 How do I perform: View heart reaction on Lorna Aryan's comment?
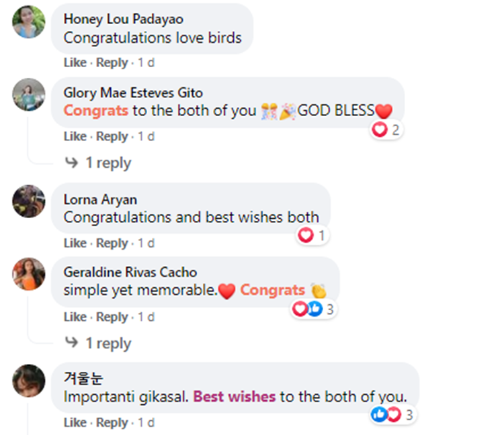pyautogui.click(x=312, y=236)
